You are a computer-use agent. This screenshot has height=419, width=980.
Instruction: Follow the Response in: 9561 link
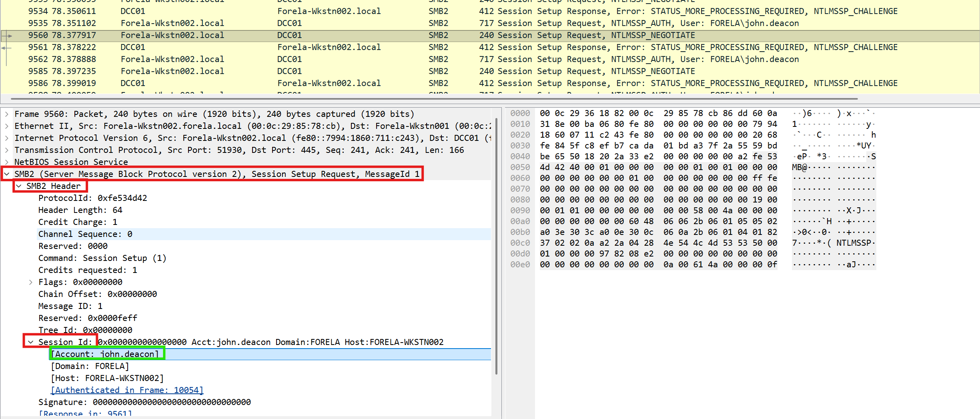coord(85,413)
